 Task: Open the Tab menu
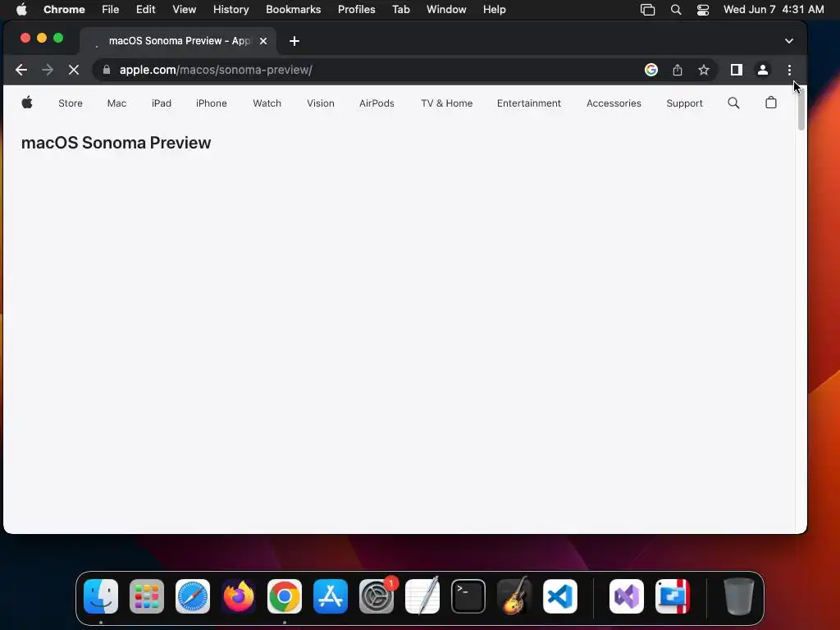400,9
